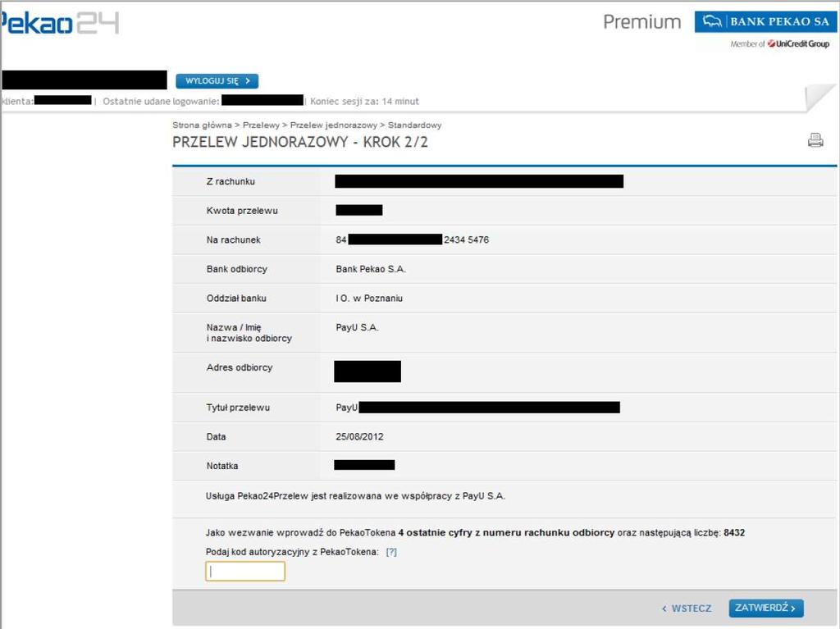Screen dimensions: 840x629
Task: Click the Notatka label
Action: tap(222, 466)
